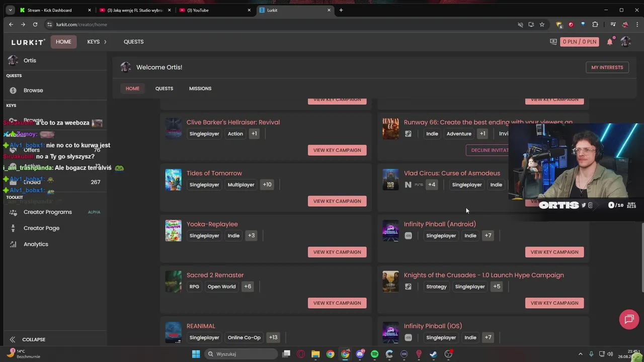Click the Creator Page icon
This screenshot has height=362, width=644.
pos(13,228)
